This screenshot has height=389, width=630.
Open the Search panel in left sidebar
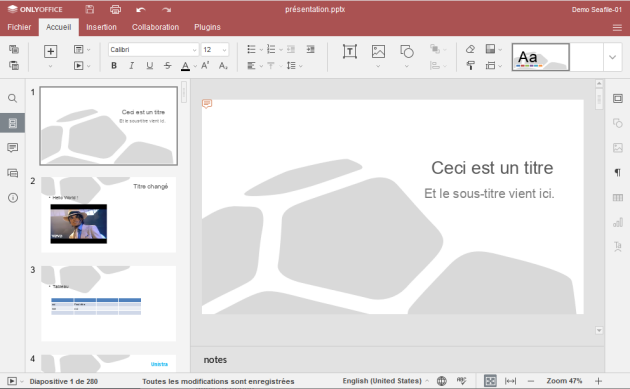(x=12, y=98)
